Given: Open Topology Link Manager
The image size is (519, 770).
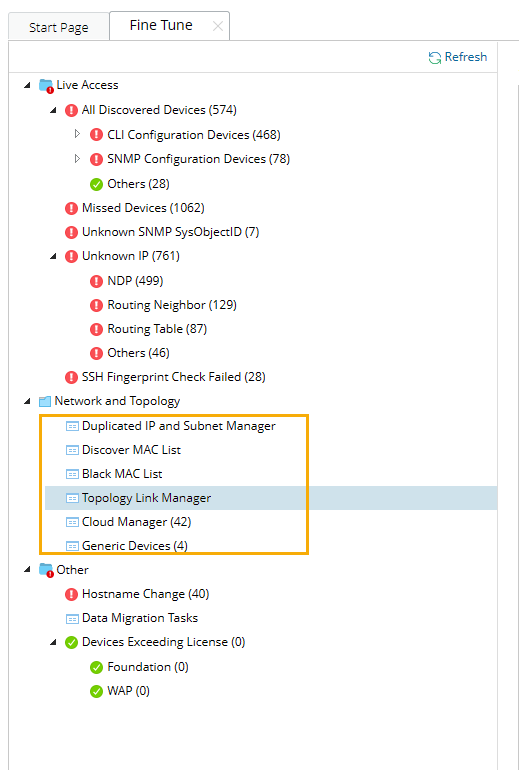Looking at the screenshot, I should tap(146, 498).
